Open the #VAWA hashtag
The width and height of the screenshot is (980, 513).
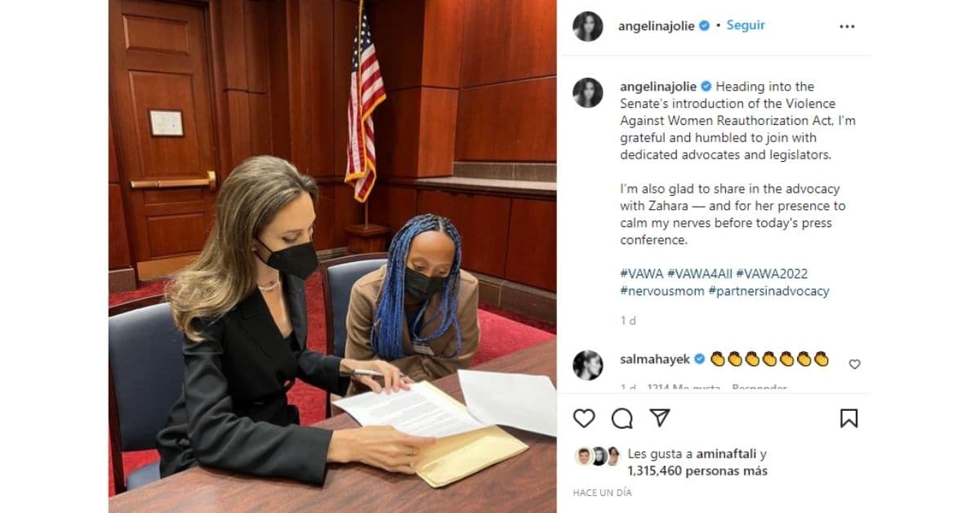[x=641, y=274]
